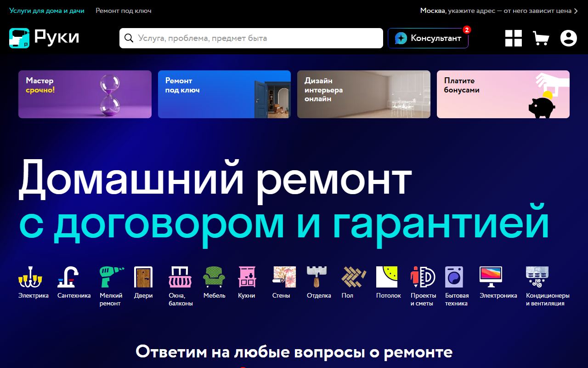Open the Консультант chat button
Viewport: 588px width, 368px height.
pyautogui.click(x=428, y=38)
